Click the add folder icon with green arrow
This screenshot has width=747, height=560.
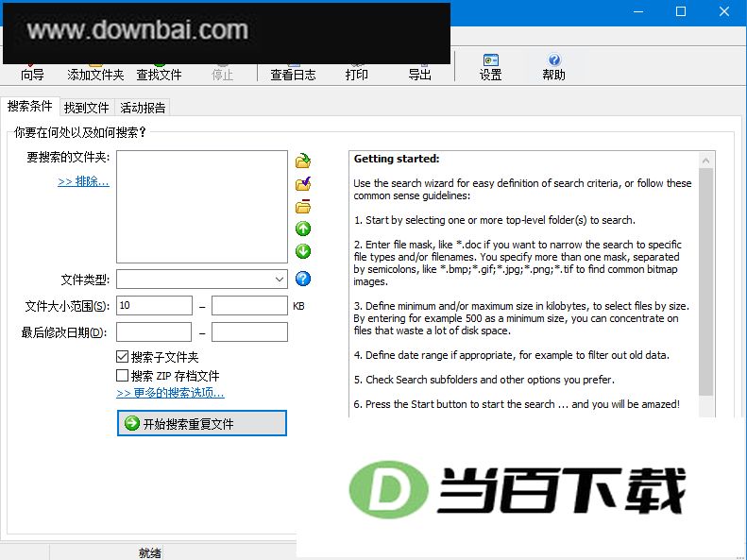click(303, 161)
